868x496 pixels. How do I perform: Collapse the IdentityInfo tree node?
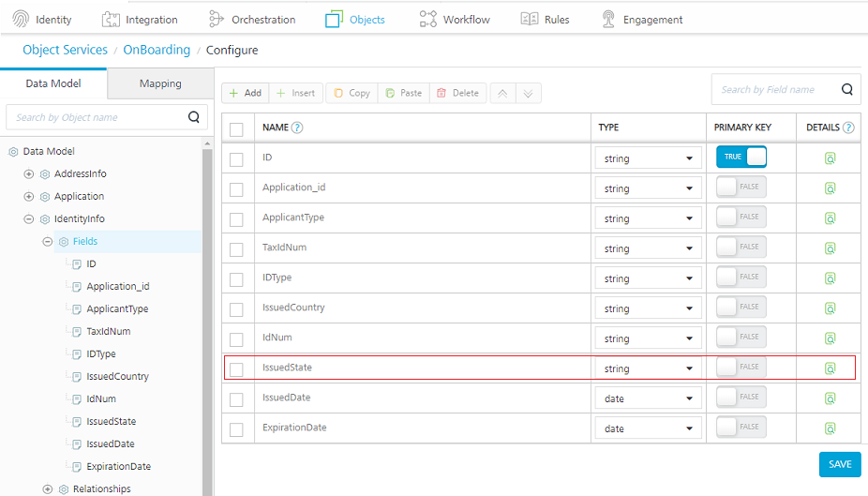point(29,218)
